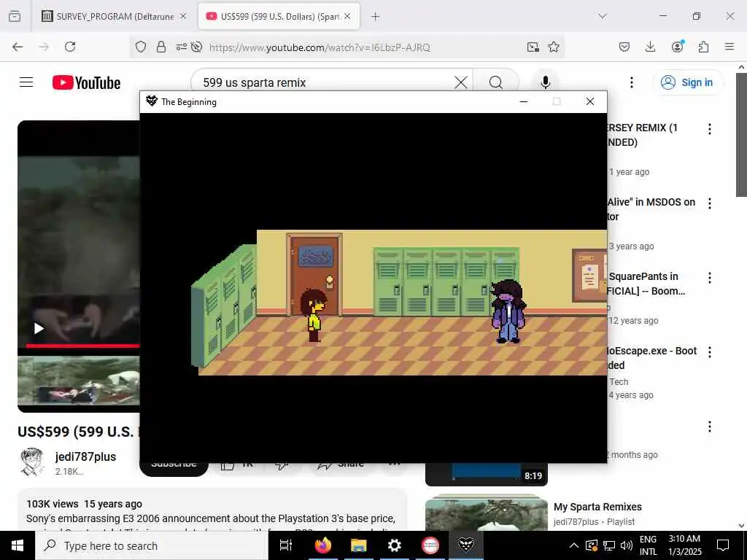Viewport: 747px width, 560px height.
Task: Open options for the MSDOS video
Action: coord(710,203)
